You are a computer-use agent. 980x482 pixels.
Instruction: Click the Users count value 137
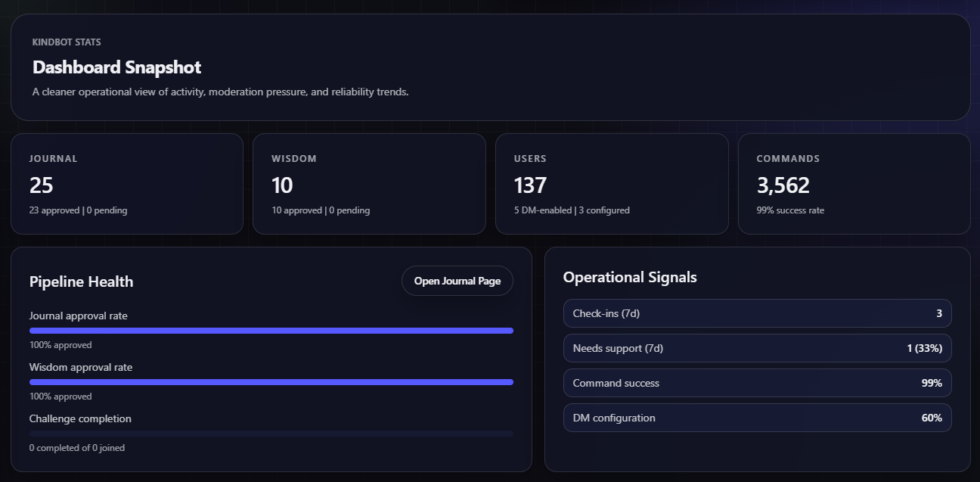click(530, 185)
